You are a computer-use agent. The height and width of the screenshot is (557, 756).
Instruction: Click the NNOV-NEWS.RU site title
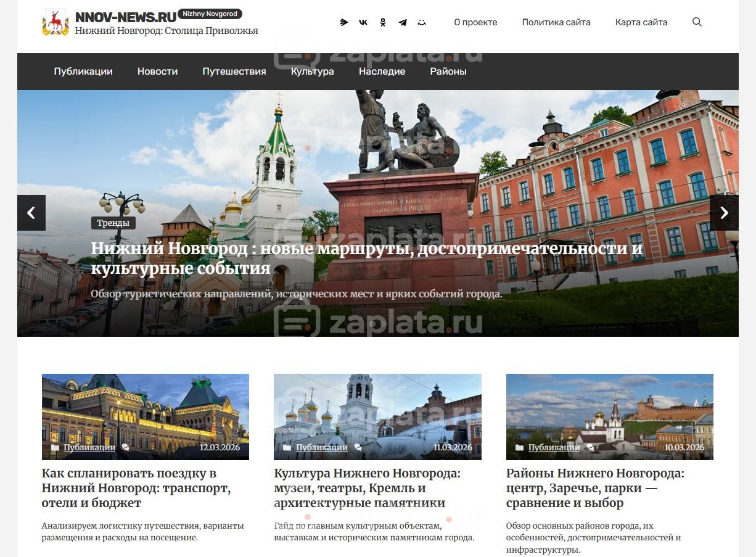126,17
